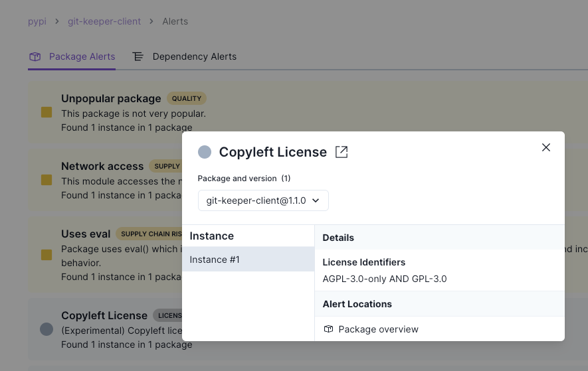Switch to the Dependency Alerts tab
The width and height of the screenshot is (588, 371).
point(194,57)
